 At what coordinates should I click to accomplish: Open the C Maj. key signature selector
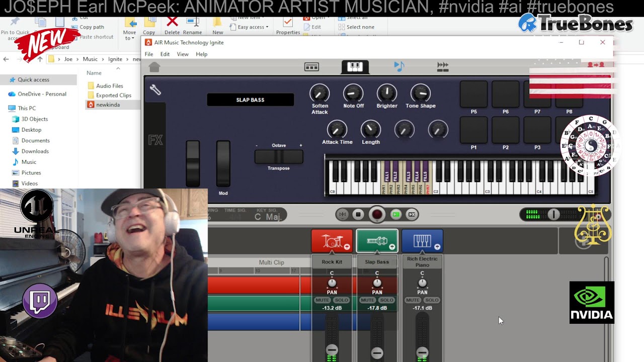pyautogui.click(x=267, y=216)
